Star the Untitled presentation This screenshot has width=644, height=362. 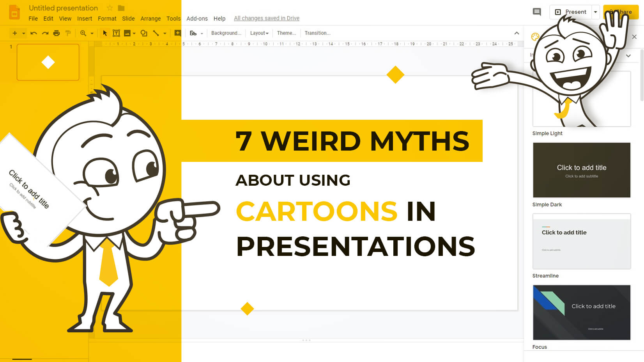pyautogui.click(x=110, y=8)
